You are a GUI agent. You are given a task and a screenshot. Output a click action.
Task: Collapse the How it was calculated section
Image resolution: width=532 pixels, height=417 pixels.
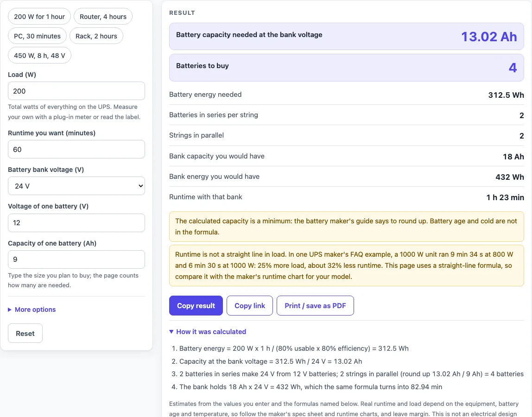208,332
